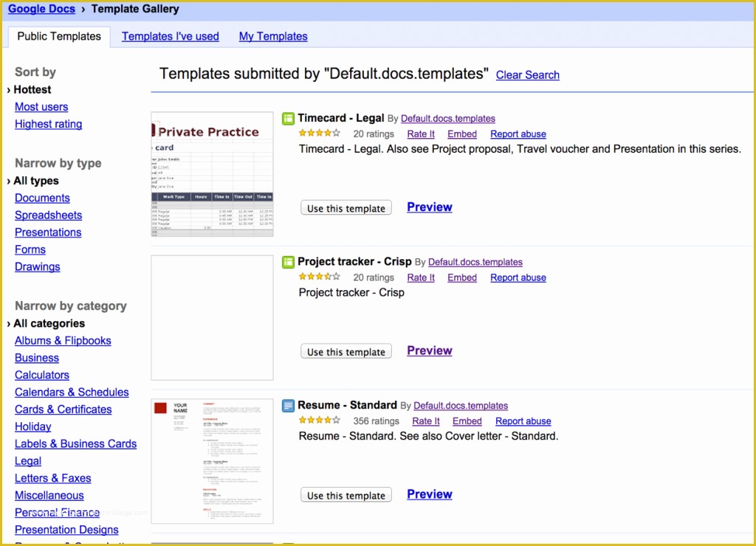
Task: Rate the Timecard - Legal template
Action: tap(421, 134)
